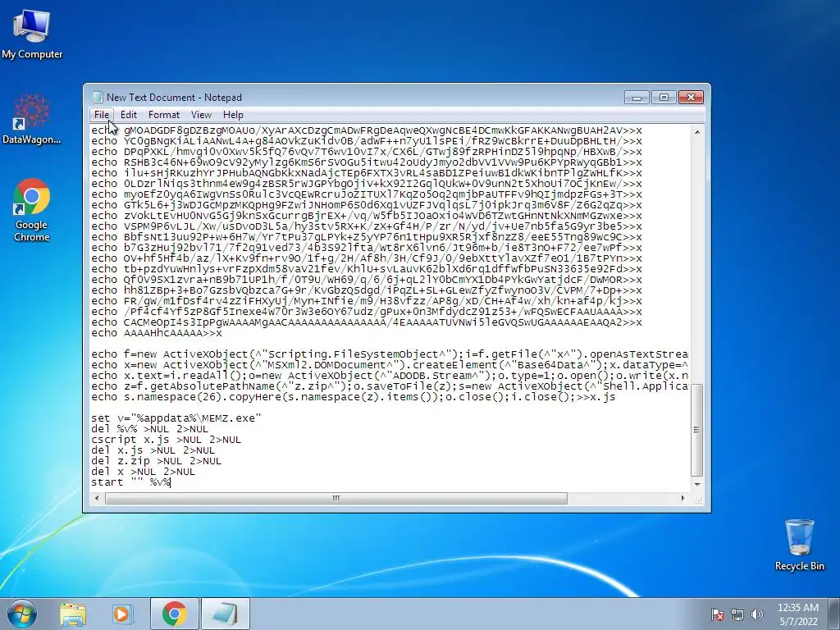Click the vertical scrollbar down arrow

tap(697, 484)
